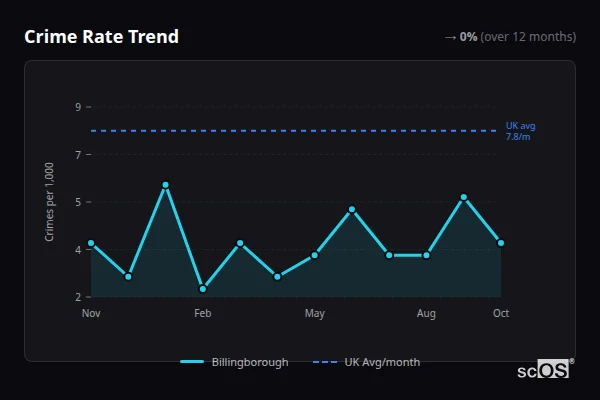Click the UK avg 7.8/m label
The image size is (600, 400).
520,131
